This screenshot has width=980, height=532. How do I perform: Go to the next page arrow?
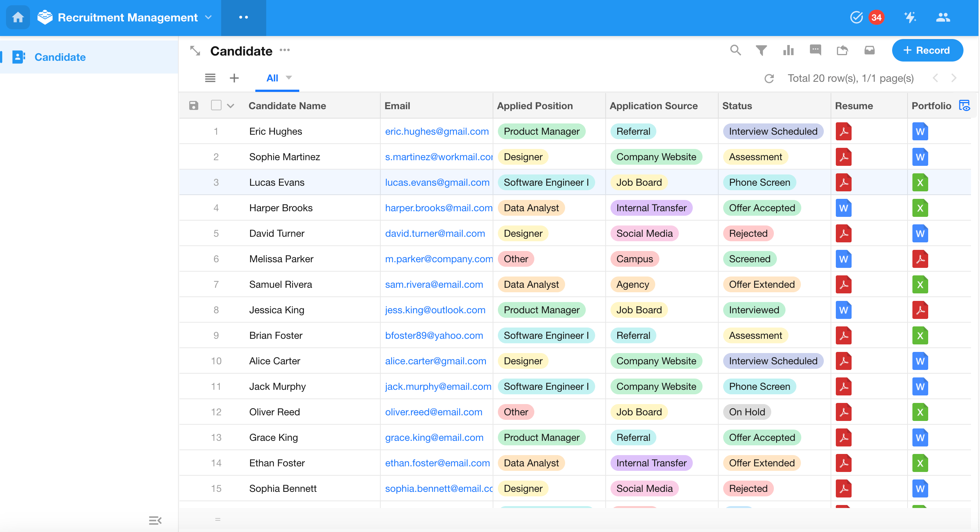click(953, 78)
